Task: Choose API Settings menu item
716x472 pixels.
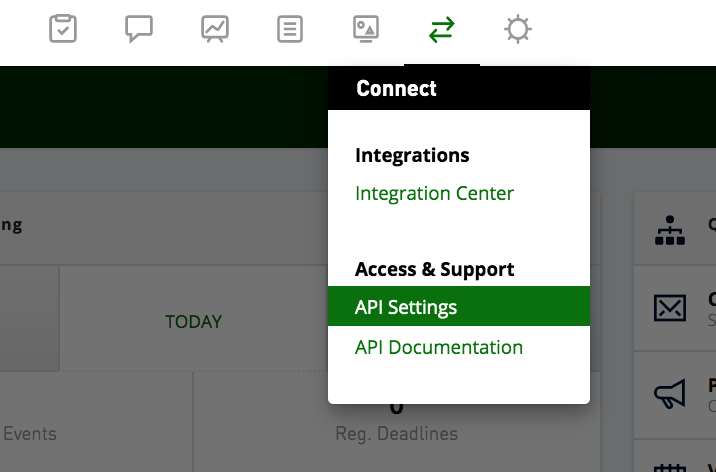Action: tap(458, 306)
